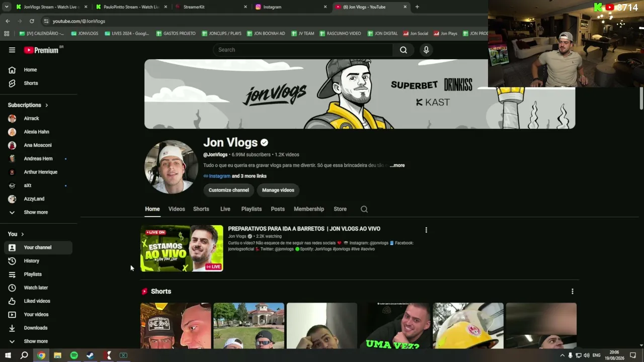Open Windows taskbar search
Screen dimensions: 644x362
coord(24,355)
